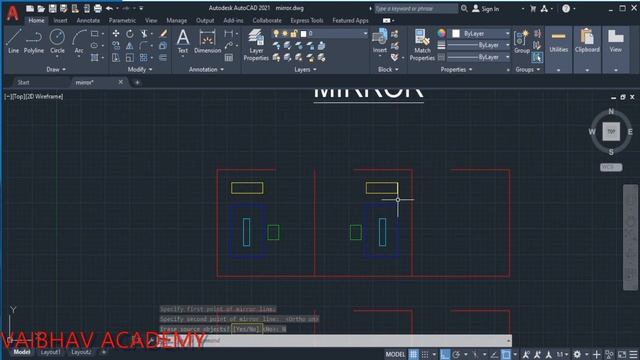Click the Insert block icon

point(380,41)
